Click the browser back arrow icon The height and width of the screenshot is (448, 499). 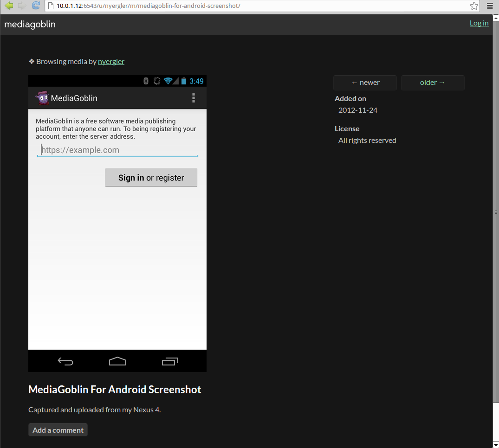pyautogui.click(x=9, y=6)
